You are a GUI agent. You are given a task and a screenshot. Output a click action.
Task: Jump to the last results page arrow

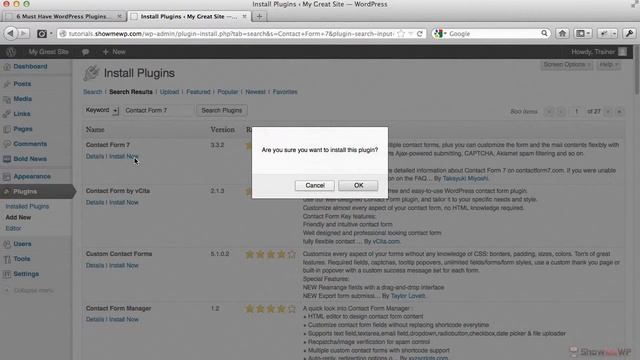[619, 111]
